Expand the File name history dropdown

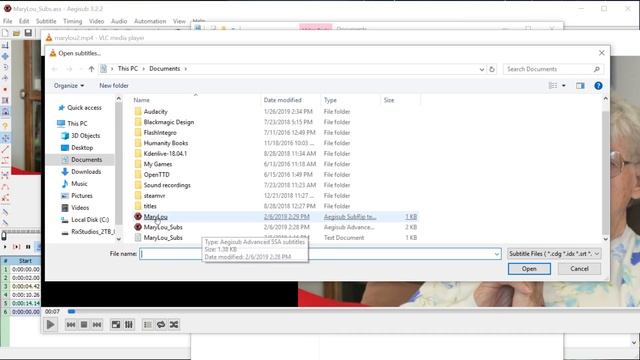pos(497,254)
